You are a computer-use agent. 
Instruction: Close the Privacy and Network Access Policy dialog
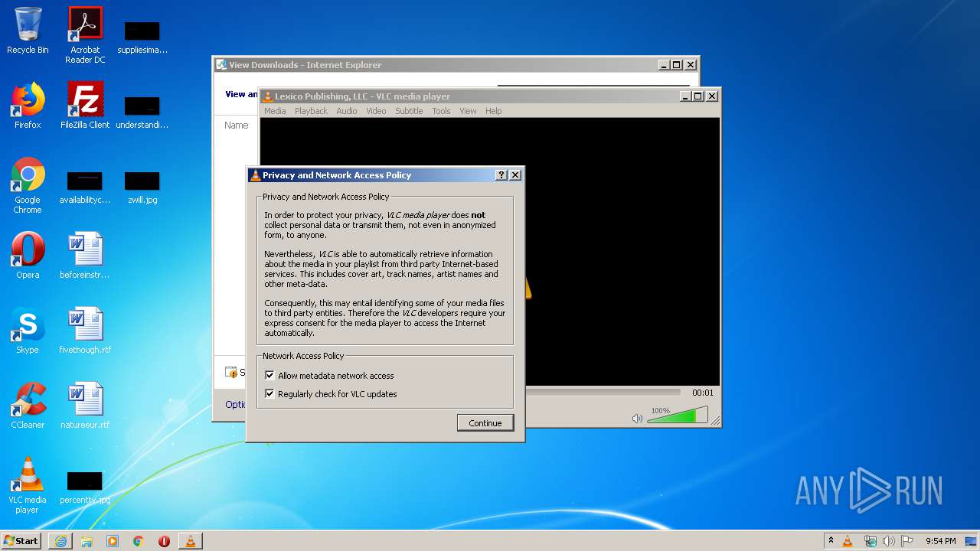pos(515,175)
